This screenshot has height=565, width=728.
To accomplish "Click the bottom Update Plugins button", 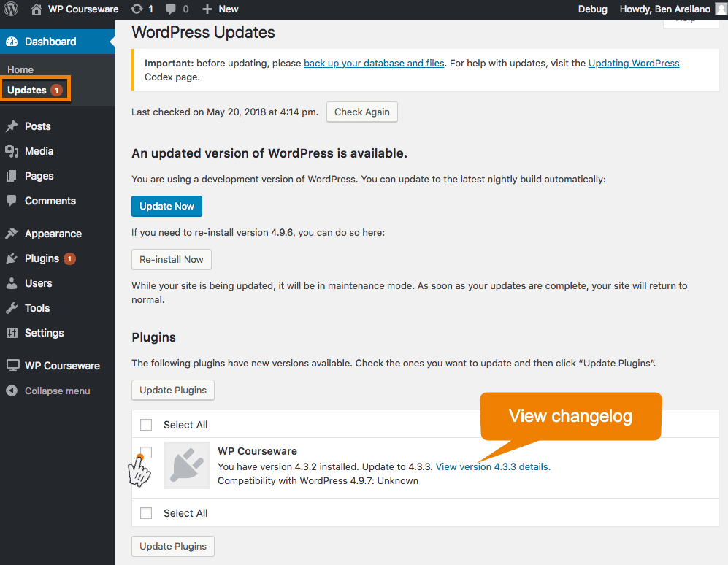I will pos(173,547).
